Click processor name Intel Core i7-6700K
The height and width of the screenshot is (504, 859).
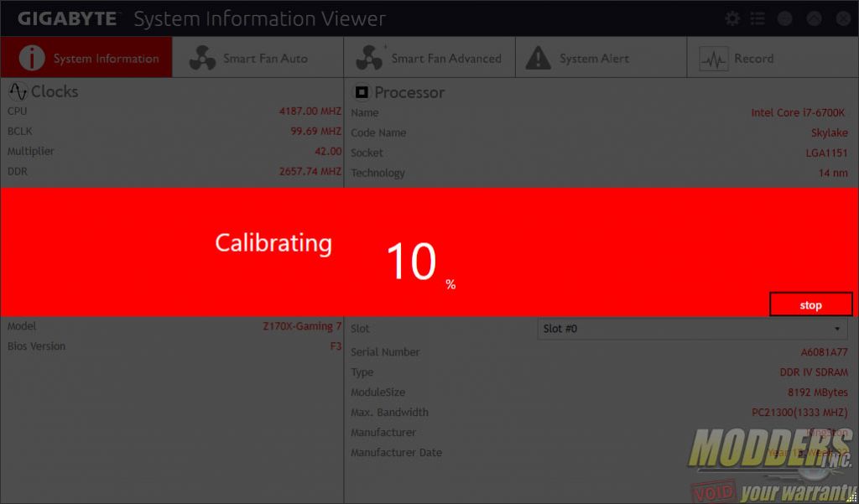[x=799, y=113]
